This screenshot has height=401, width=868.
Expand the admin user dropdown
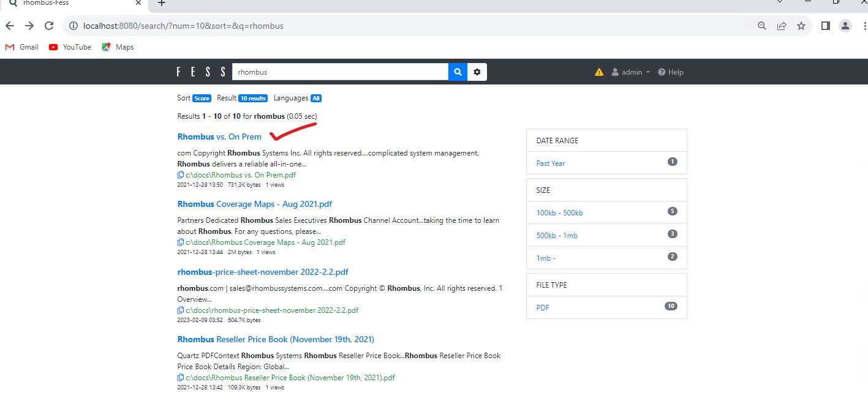(631, 72)
